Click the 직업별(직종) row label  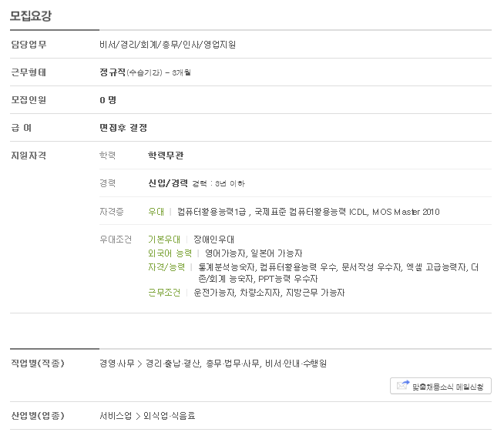tap(37, 363)
